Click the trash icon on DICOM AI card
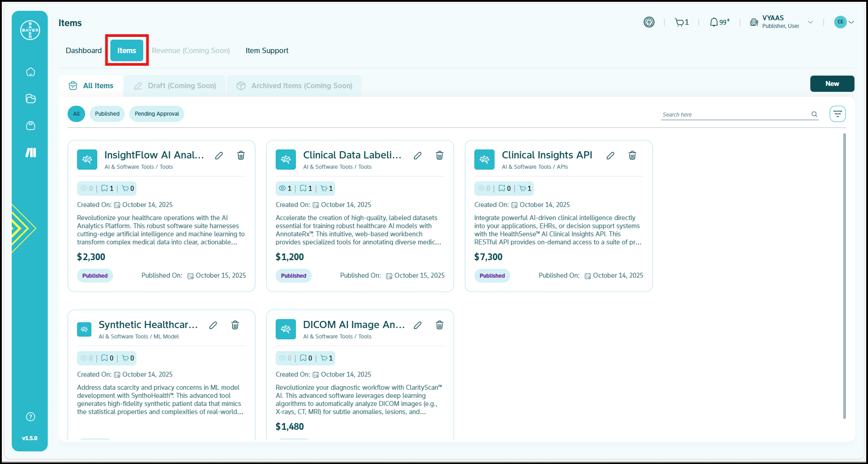This screenshot has width=868, height=464. 439,325
